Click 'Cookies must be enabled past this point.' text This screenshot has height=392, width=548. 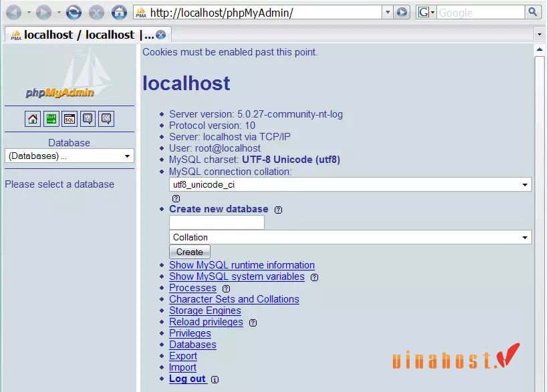[230, 52]
